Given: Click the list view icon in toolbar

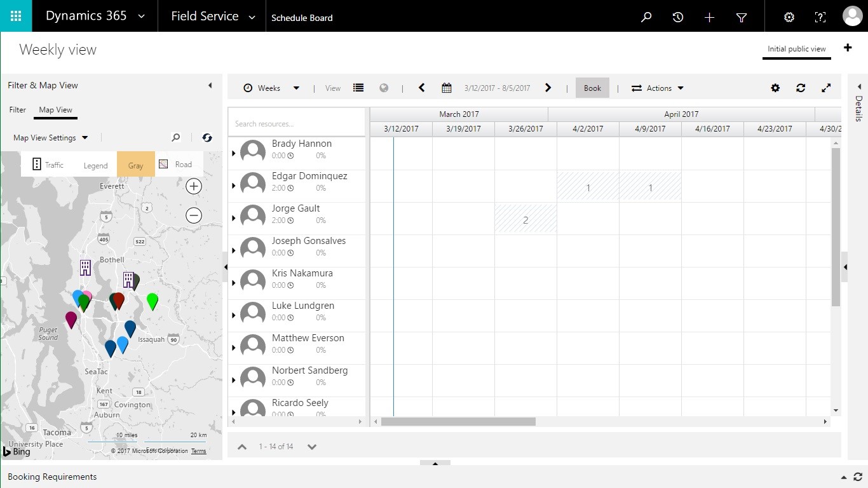Looking at the screenshot, I should 358,88.
